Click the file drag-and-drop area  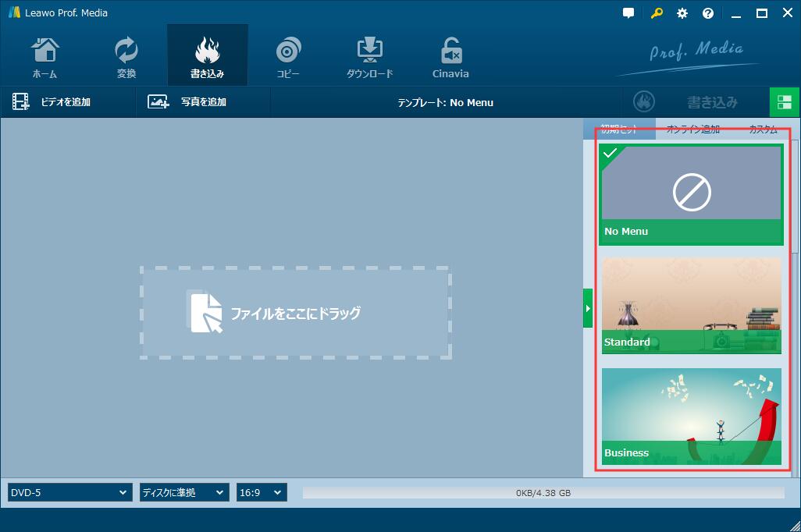point(296,313)
